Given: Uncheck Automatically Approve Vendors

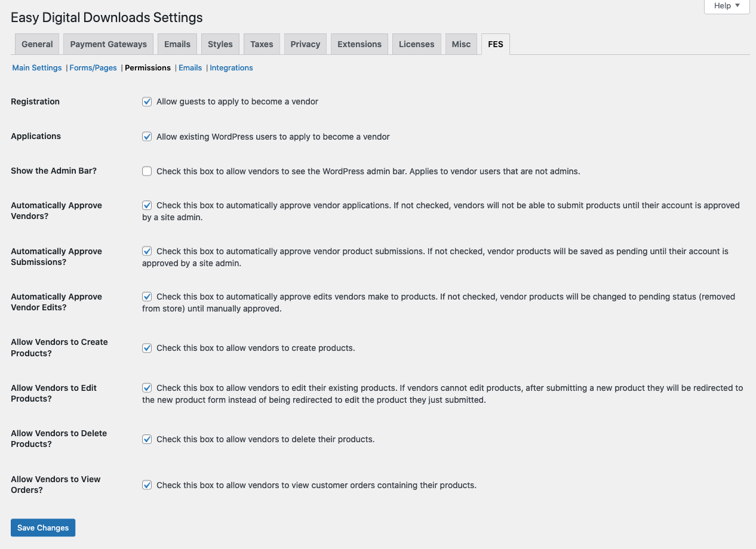Looking at the screenshot, I should (147, 205).
